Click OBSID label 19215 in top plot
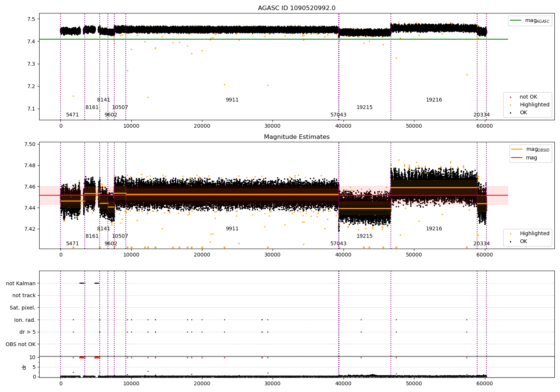560x392 pixels. [364, 108]
